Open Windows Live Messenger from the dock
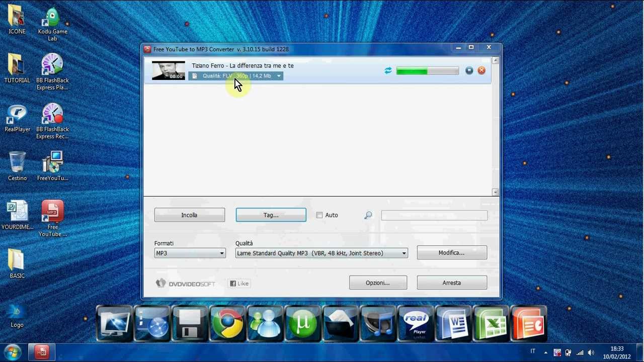 click(265, 323)
